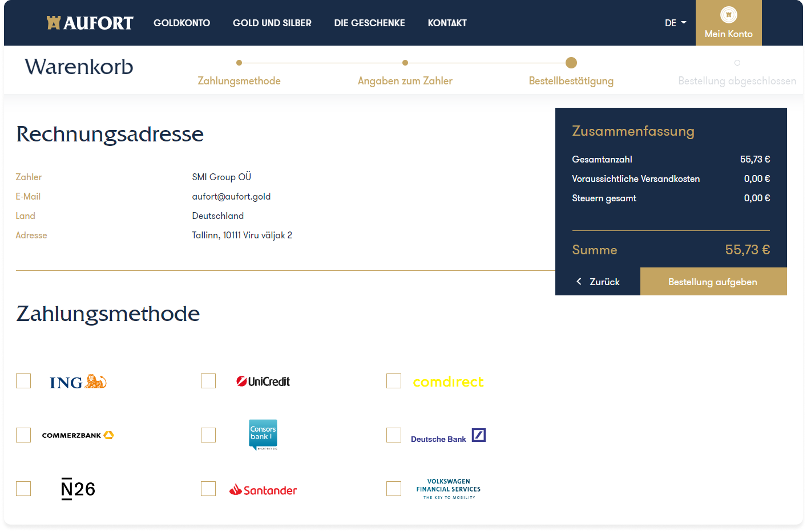Open Die Geschenke navigation link
The width and height of the screenshot is (807, 532).
coord(369,23)
